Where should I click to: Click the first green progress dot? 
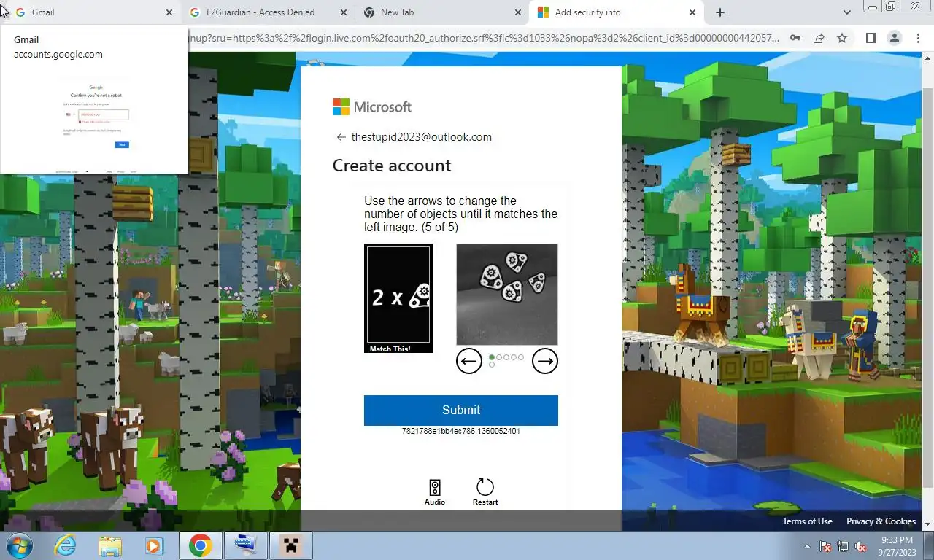click(x=492, y=357)
